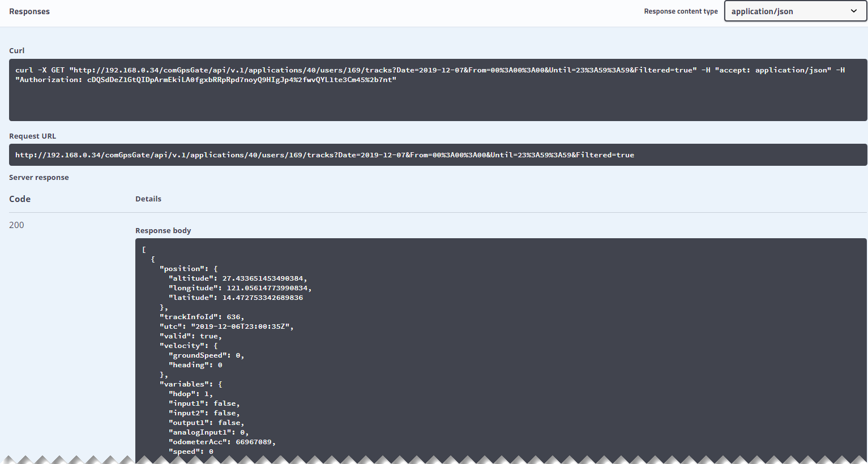Image resolution: width=868 pixels, height=464 pixels.
Task: Click the Response content type label
Action: click(x=681, y=11)
